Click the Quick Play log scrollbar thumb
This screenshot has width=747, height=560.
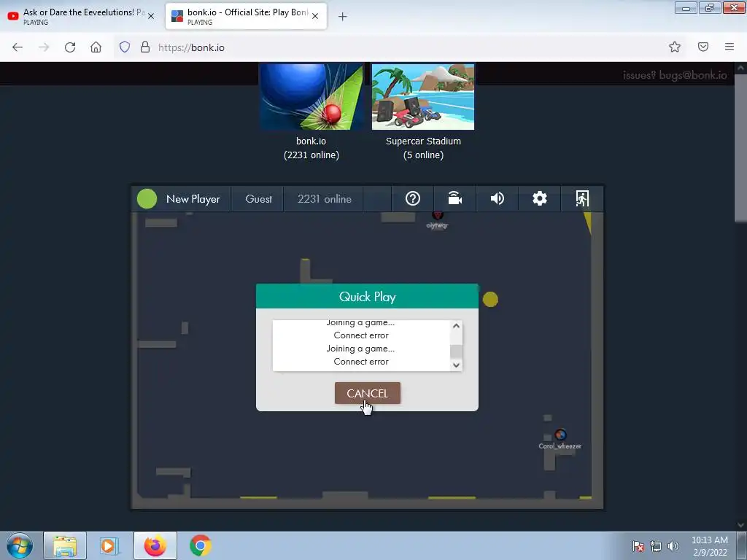coord(456,351)
